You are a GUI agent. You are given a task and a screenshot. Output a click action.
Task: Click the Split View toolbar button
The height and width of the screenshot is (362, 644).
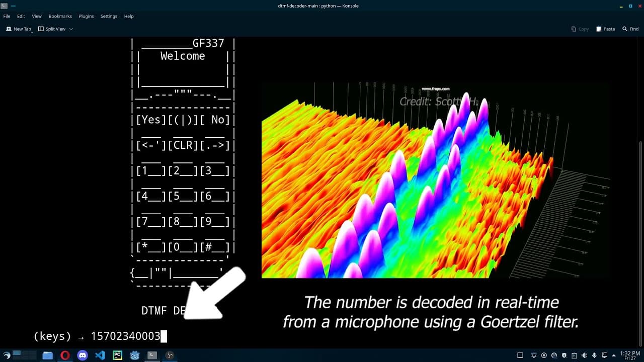click(52, 29)
